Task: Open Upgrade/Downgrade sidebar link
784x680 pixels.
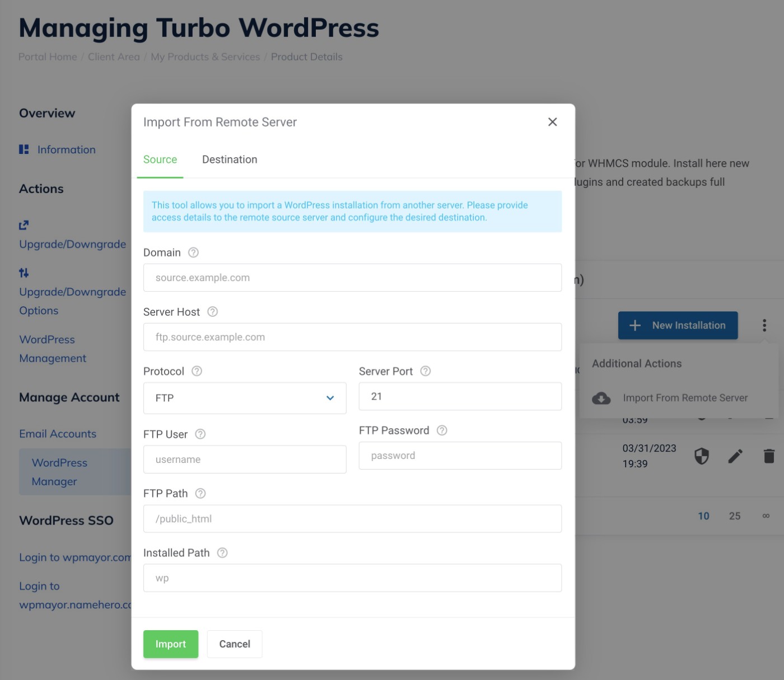Action: click(x=73, y=244)
